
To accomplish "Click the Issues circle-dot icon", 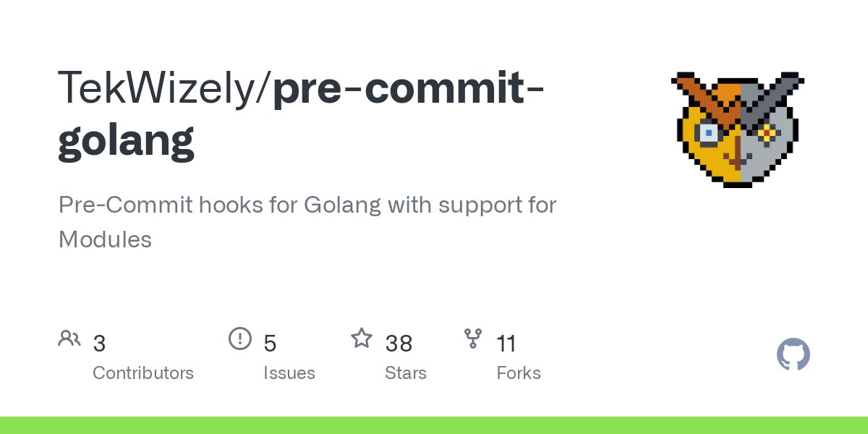I will click(x=239, y=339).
